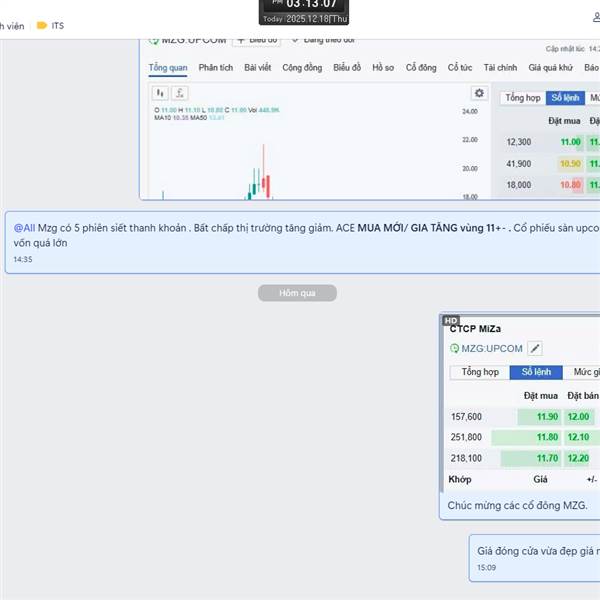Viewport: 600px width, 600px height.
Task: Click the Đặt mua header in the MiZa image
Action: 541,396
